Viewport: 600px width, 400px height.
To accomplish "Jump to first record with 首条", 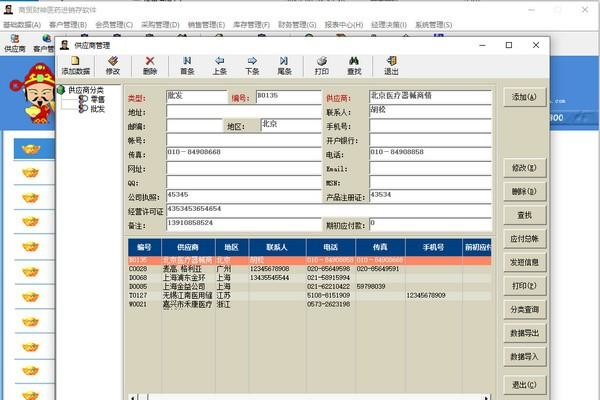I will (187, 66).
